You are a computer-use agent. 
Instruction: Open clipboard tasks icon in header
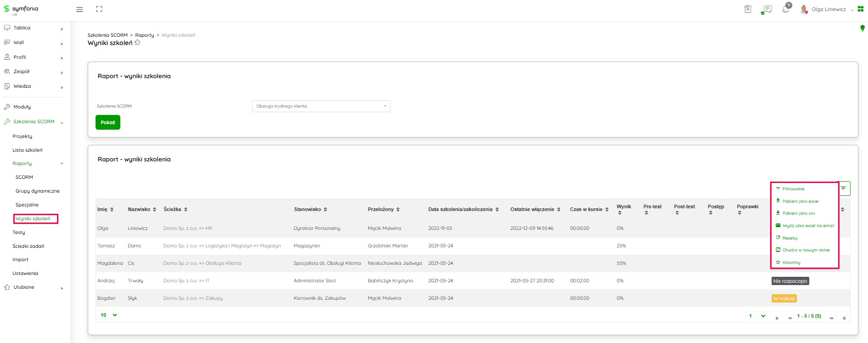click(748, 9)
